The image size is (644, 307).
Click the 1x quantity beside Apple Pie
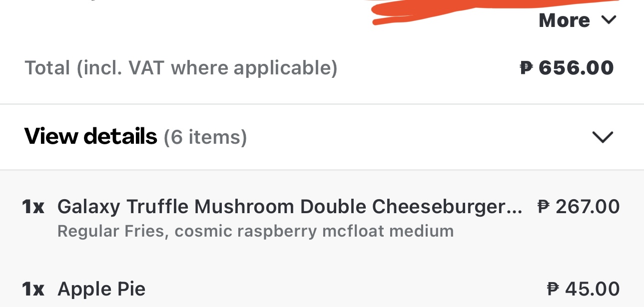(33, 289)
